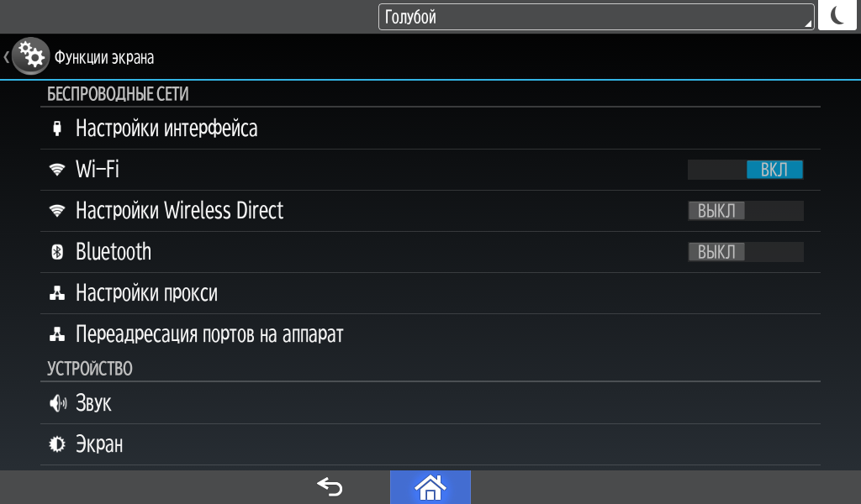Click the moon sleep mode icon
Viewport: 861px width, 504px height.
click(837, 15)
